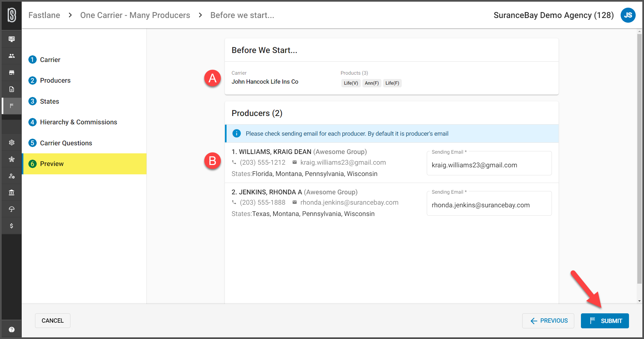The width and height of the screenshot is (644, 339).
Task: Click the SUBMIT button
Action: point(605,321)
